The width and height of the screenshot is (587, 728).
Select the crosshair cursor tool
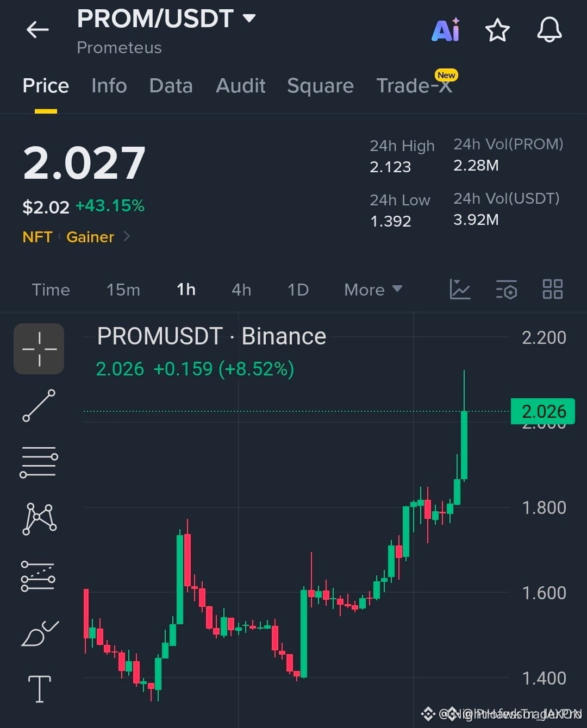click(39, 349)
